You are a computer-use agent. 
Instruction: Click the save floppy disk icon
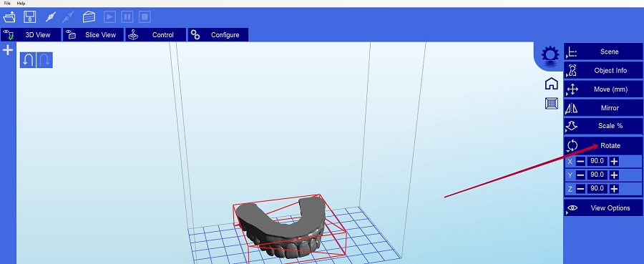[x=29, y=17]
